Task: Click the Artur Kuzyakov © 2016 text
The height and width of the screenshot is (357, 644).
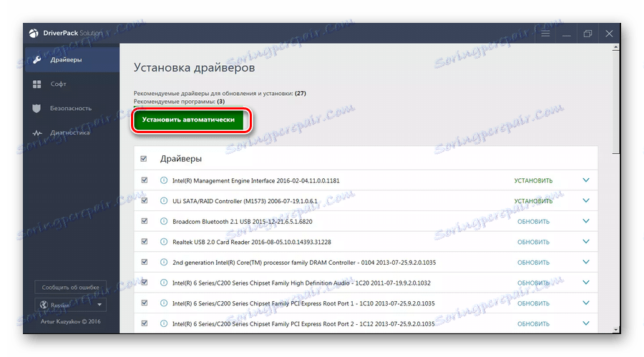Action: coord(70,322)
